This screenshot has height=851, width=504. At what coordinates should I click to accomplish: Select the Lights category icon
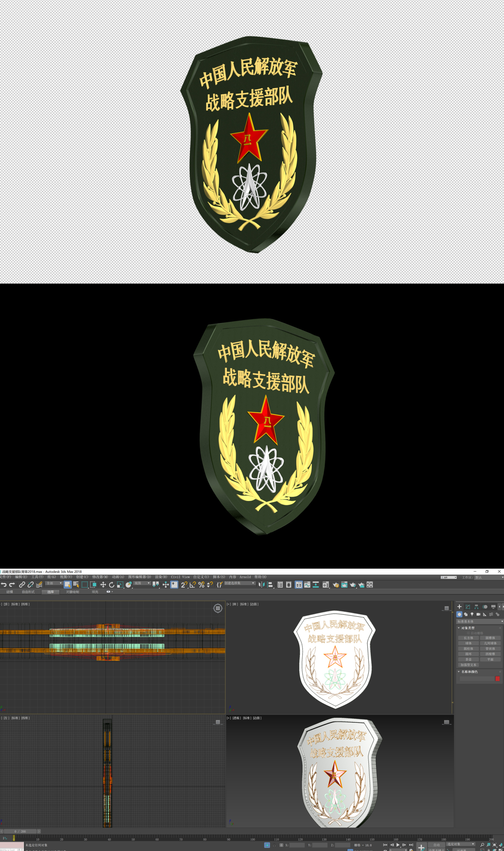(x=472, y=614)
